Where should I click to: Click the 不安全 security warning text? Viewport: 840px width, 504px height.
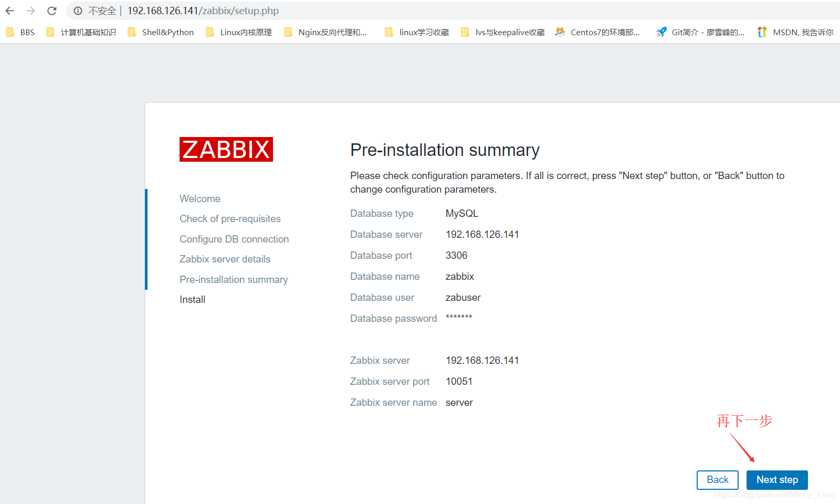tap(102, 11)
